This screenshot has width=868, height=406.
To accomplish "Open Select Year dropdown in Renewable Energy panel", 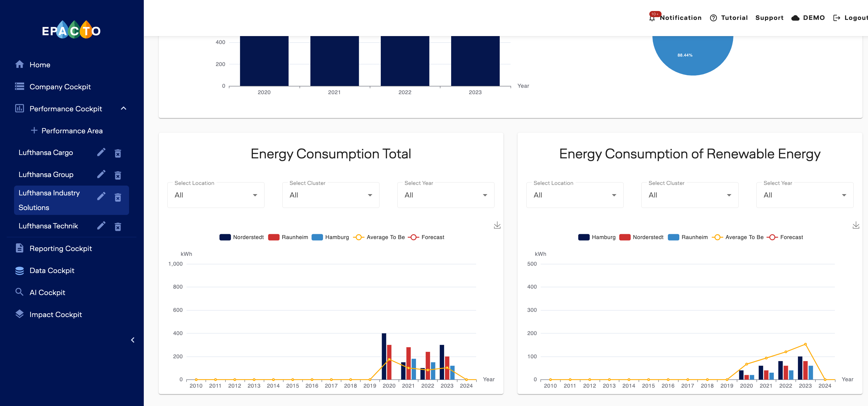I will point(804,195).
